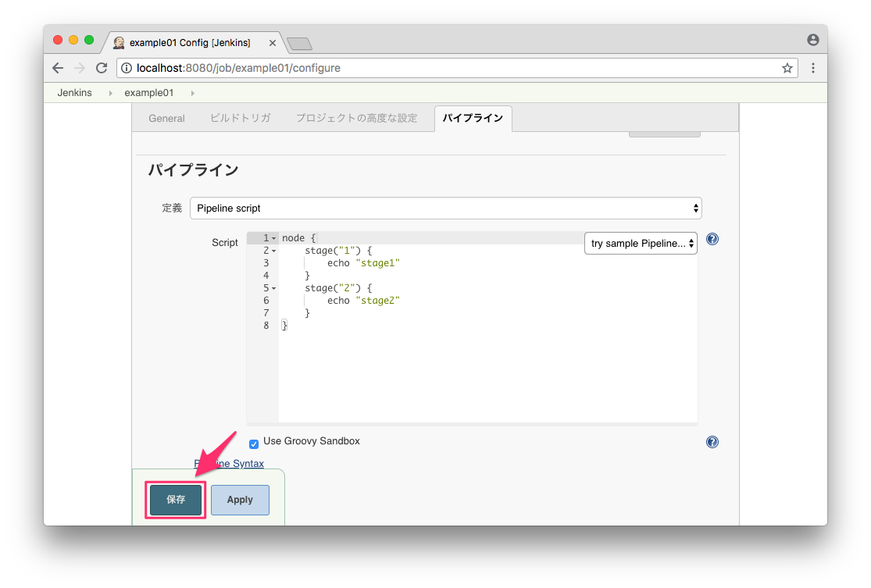Open the try sample Pipeline dropdown
The image size is (871, 588).
(x=641, y=244)
